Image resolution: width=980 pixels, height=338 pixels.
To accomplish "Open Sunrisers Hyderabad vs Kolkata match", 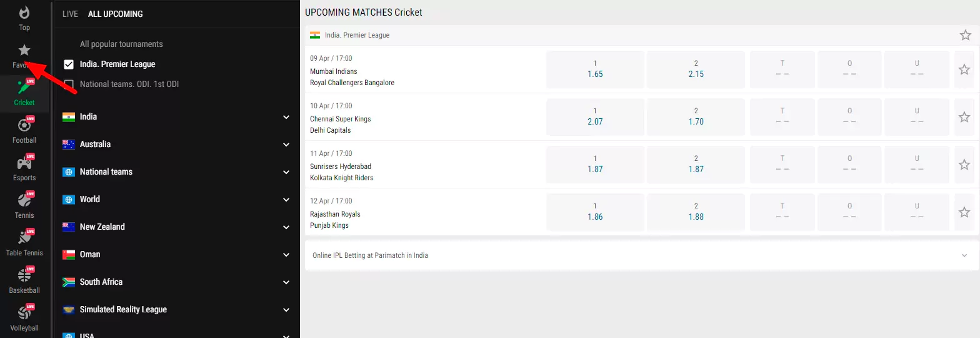I will coord(341,172).
